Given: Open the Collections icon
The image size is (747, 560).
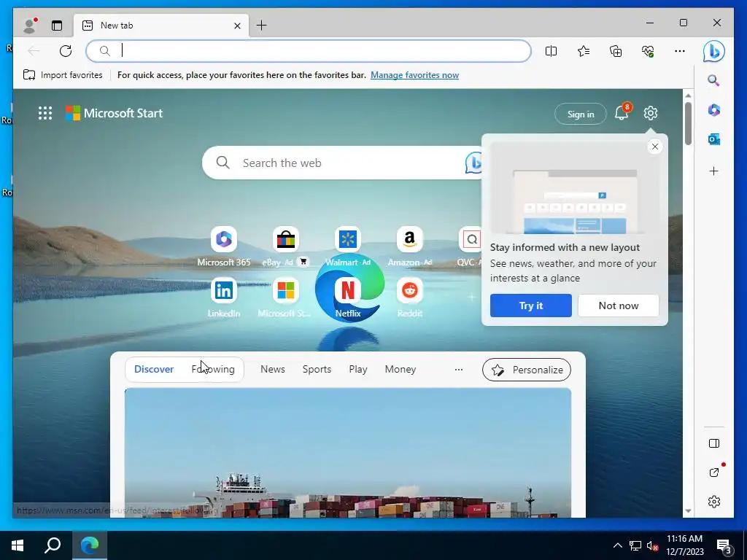Looking at the screenshot, I should click(x=616, y=51).
